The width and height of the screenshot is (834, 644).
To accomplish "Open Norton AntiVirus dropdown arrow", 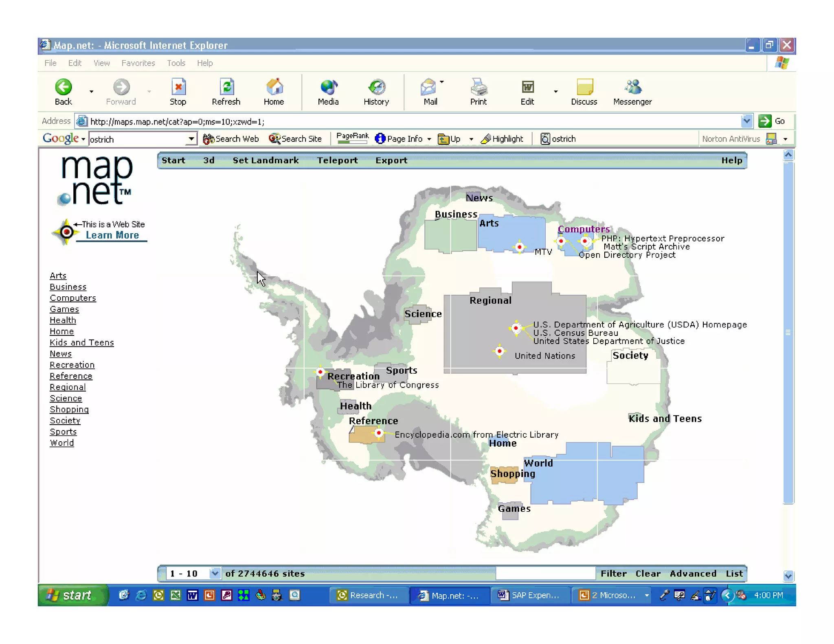I will tap(785, 139).
